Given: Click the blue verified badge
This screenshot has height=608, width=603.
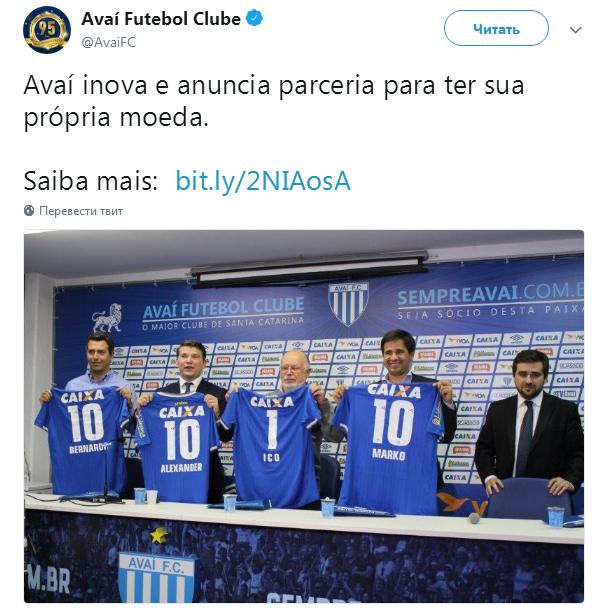Looking at the screenshot, I should [254, 18].
